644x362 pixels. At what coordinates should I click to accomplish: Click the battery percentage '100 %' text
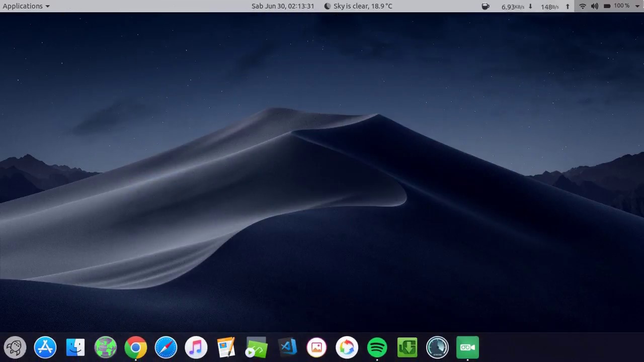point(622,6)
